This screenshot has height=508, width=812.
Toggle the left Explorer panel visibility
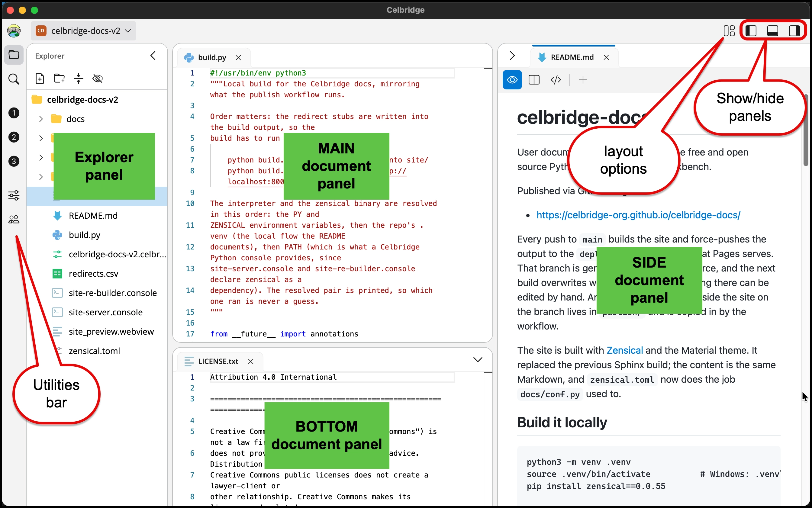point(750,31)
